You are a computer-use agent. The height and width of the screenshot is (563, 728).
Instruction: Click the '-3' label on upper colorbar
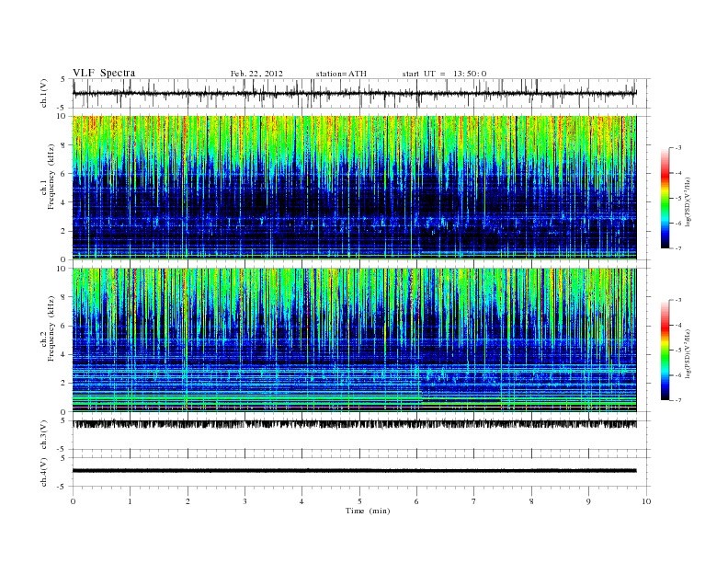point(677,148)
